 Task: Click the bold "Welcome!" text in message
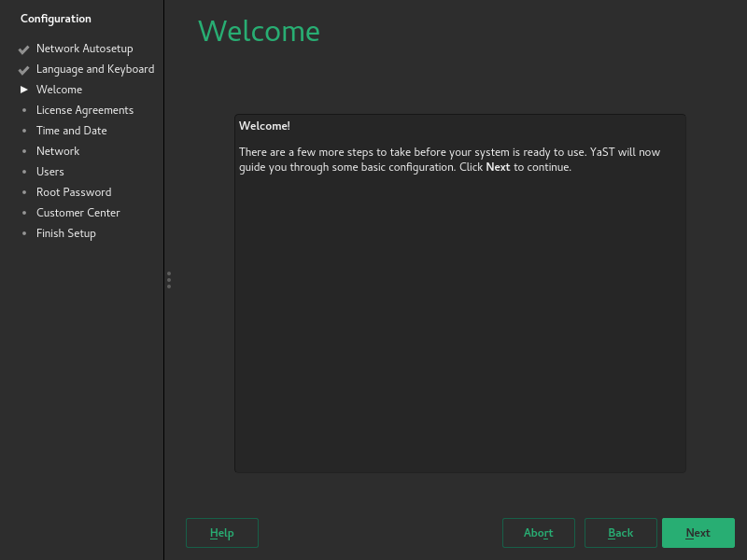264,126
